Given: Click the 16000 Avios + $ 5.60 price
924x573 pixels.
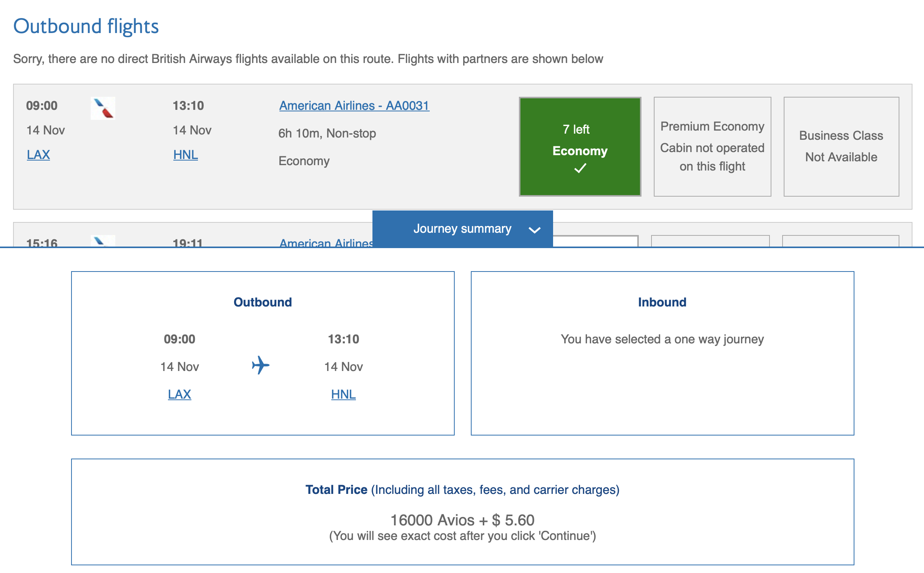Looking at the screenshot, I should point(462,520).
